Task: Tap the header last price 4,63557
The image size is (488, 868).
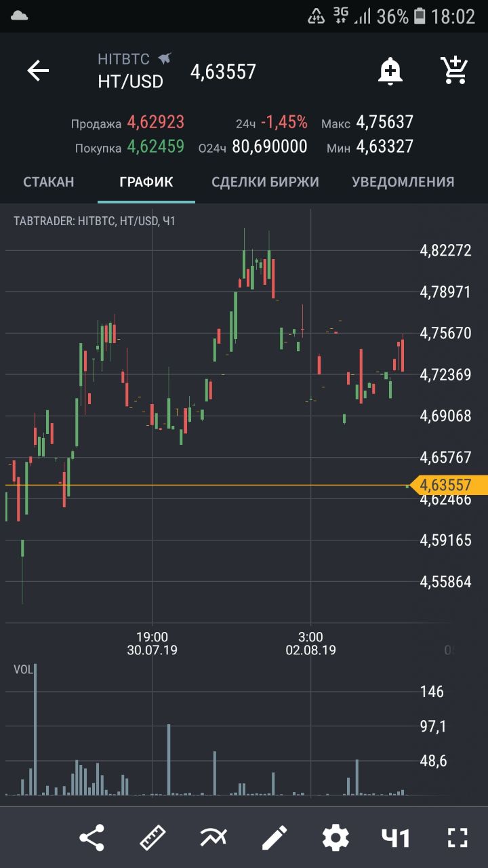Action: (224, 71)
